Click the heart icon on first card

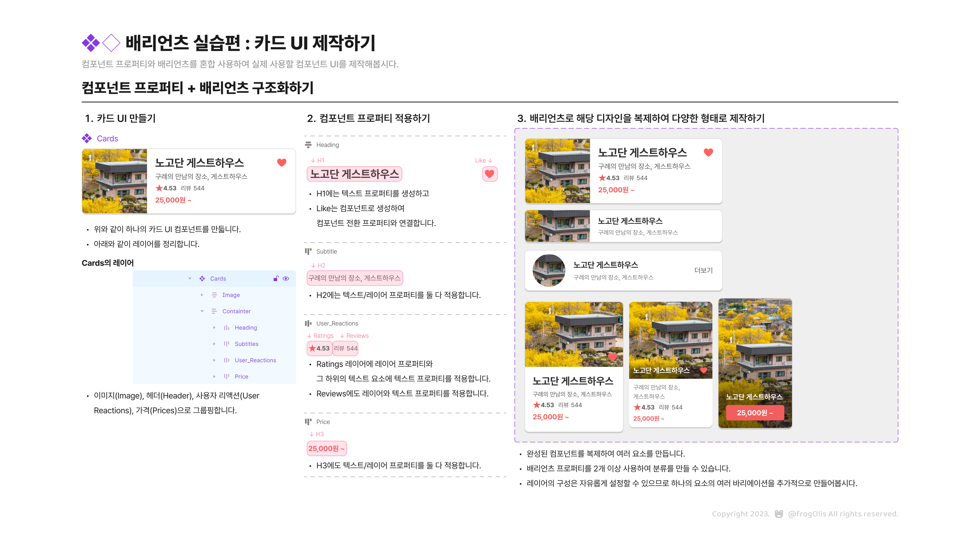pyautogui.click(x=281, y=162)
